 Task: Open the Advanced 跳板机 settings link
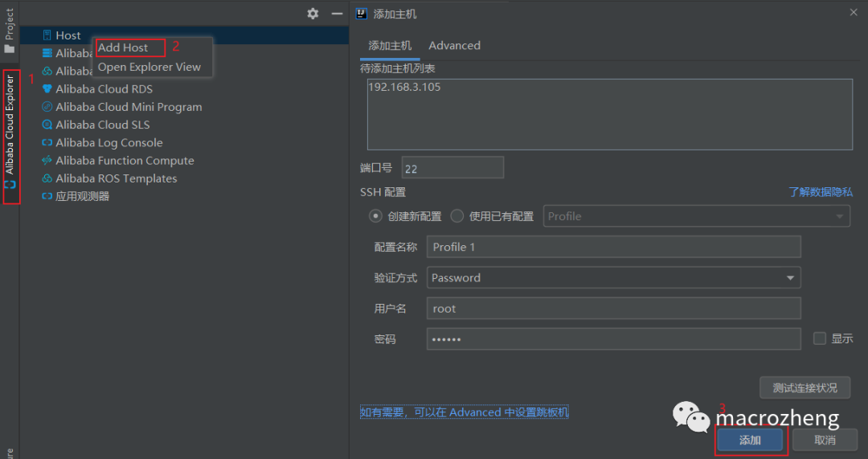pyautogui.click(x=464, y=412)
